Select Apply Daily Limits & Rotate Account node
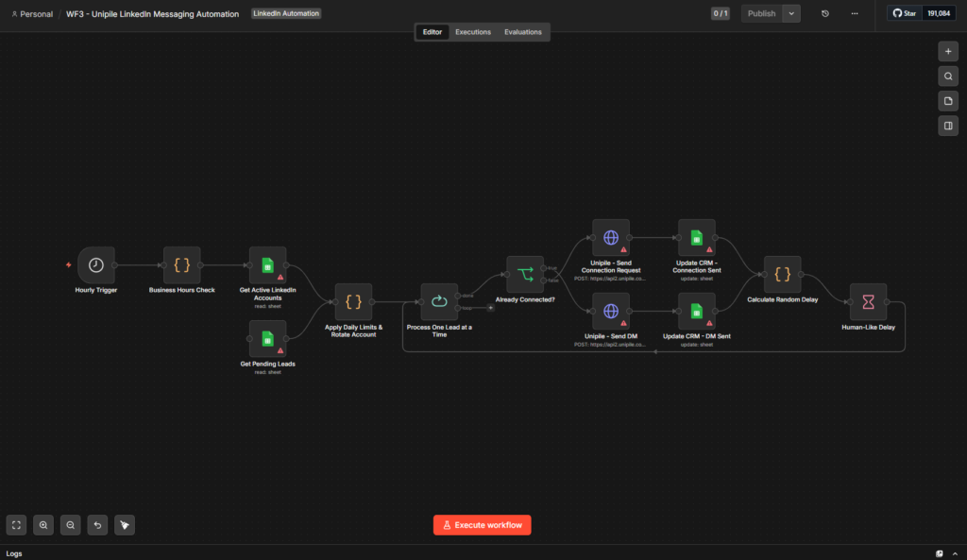967x560 pixels. [353, 301]
